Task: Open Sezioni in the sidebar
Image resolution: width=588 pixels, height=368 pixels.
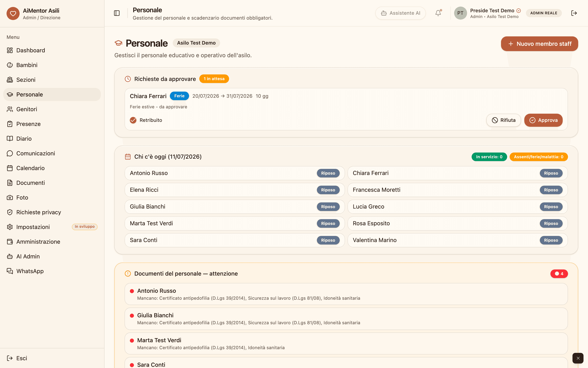Action: tap(52, 80)
